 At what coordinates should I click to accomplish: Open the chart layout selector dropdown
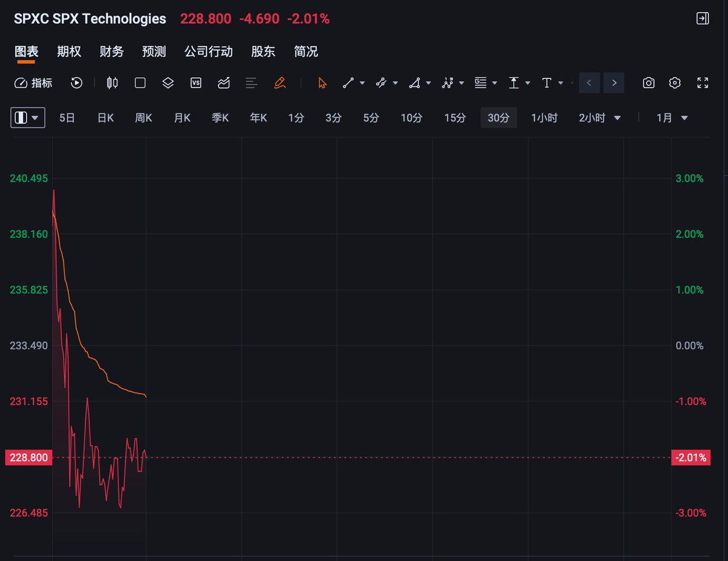coord(28,118)
